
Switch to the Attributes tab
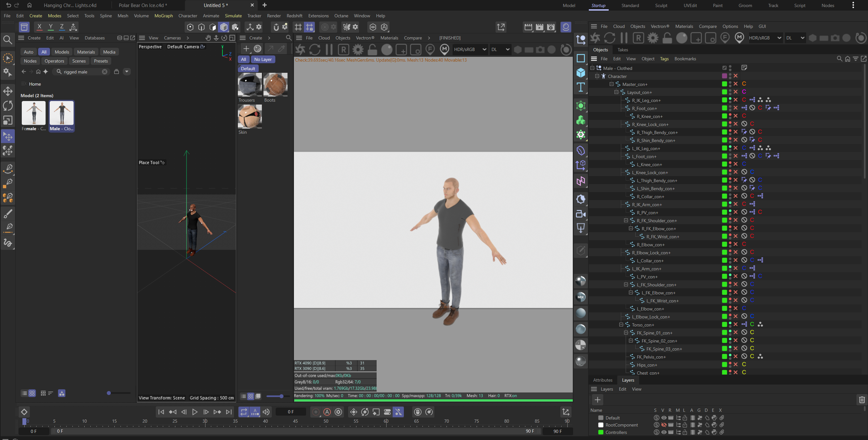tap(603, 380)
